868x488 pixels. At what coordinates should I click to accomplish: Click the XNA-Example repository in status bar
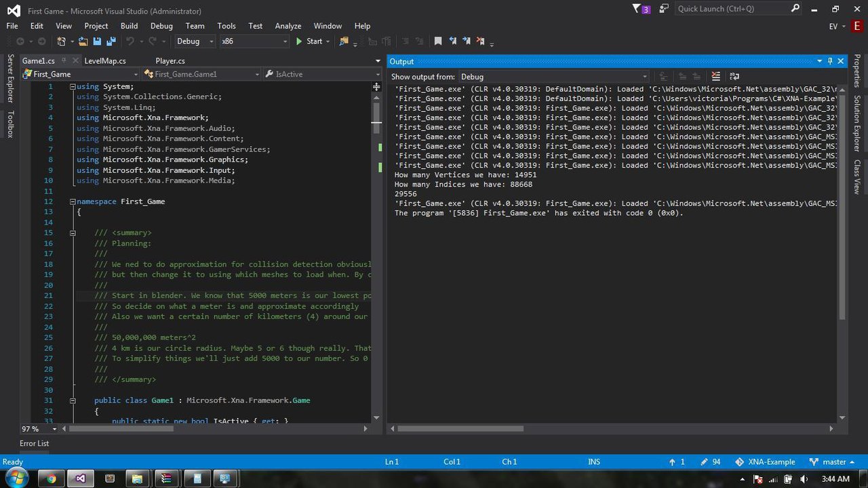coord(765,462)
